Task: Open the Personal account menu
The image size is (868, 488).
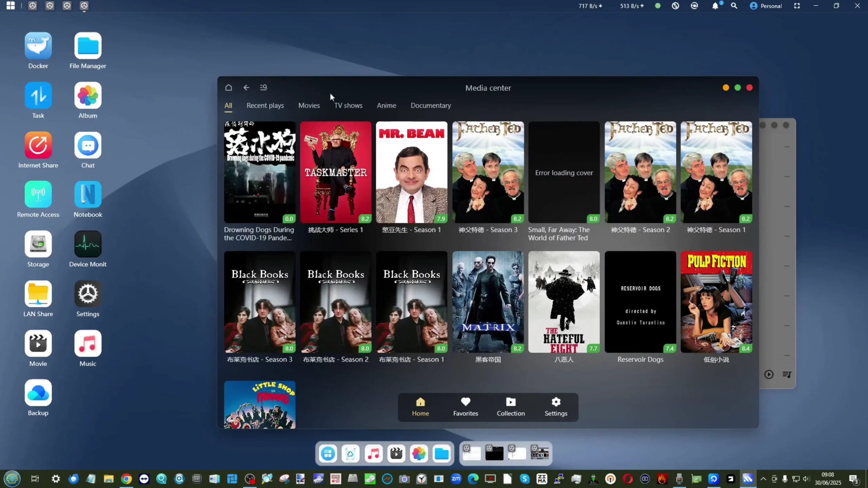Action: [x=766, y=6]
